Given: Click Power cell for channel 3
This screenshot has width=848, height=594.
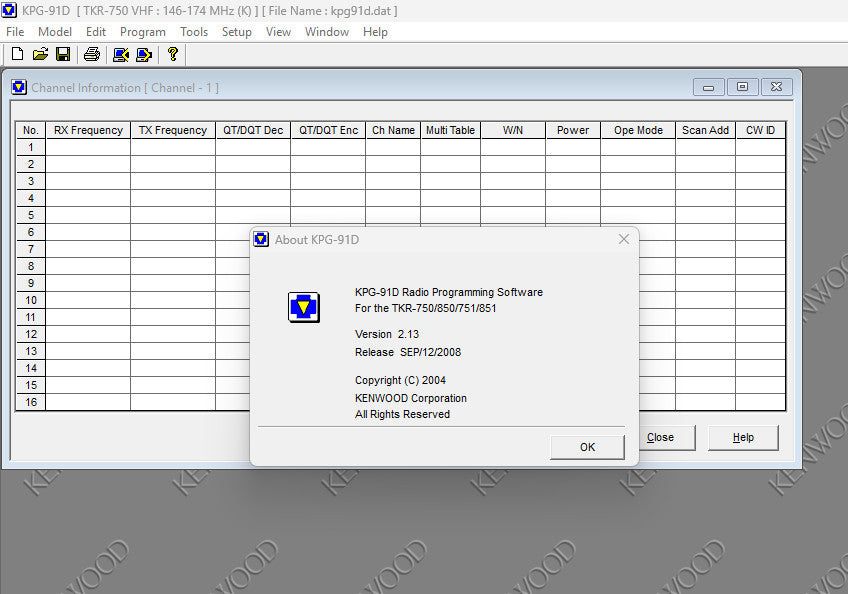Looking at the screenshot, I should coord(573,181).
